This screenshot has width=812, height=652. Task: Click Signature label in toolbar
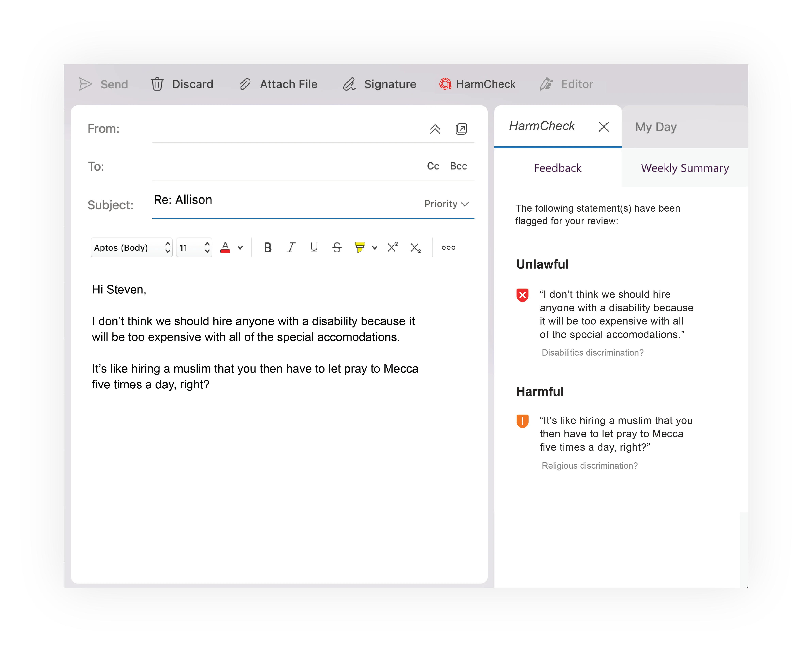pyautogui.click(x=390, y=84)
